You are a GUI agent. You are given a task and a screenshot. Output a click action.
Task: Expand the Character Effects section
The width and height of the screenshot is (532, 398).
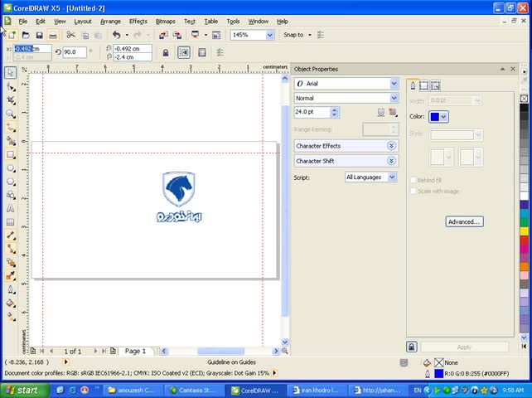346,146
